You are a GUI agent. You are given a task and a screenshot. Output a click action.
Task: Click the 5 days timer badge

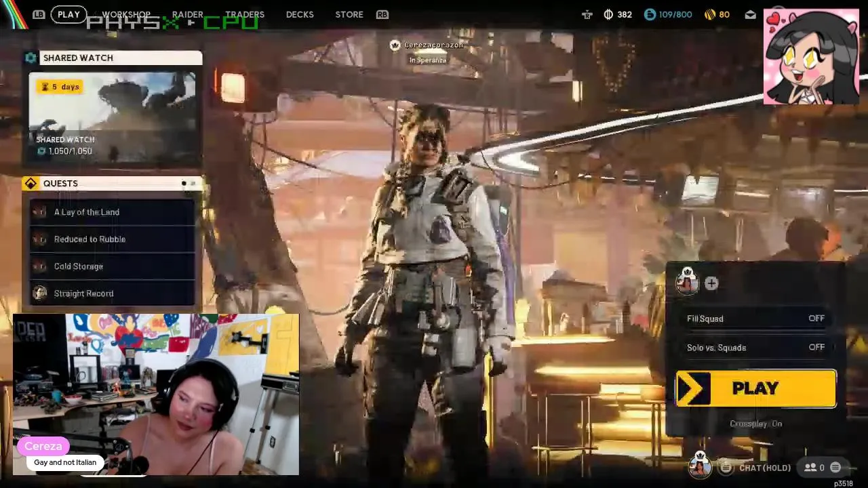(x=60, y=87)
